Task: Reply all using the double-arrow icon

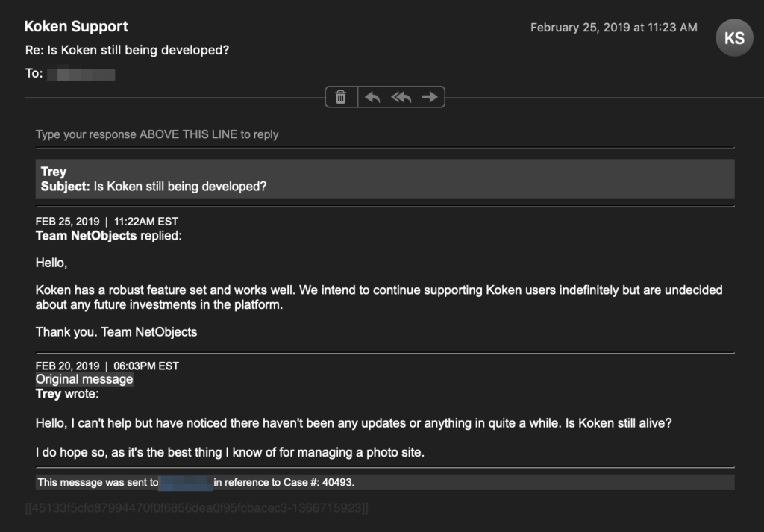Action: (x=401, y=97)
